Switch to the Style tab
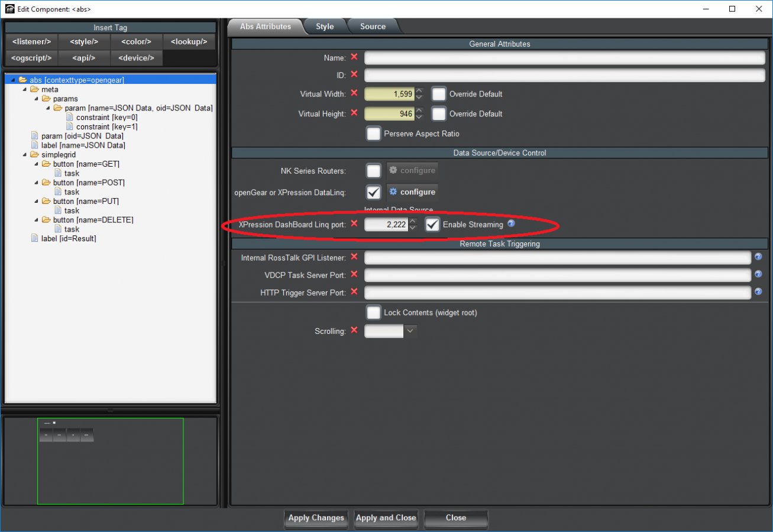The height and width of the screenshot is (532, 773). (325, 27)
